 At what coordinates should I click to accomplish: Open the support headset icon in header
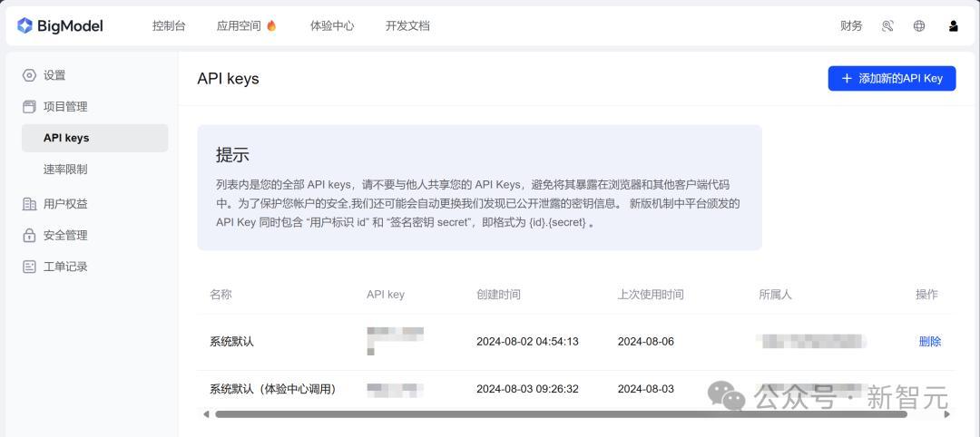(887, 25)
